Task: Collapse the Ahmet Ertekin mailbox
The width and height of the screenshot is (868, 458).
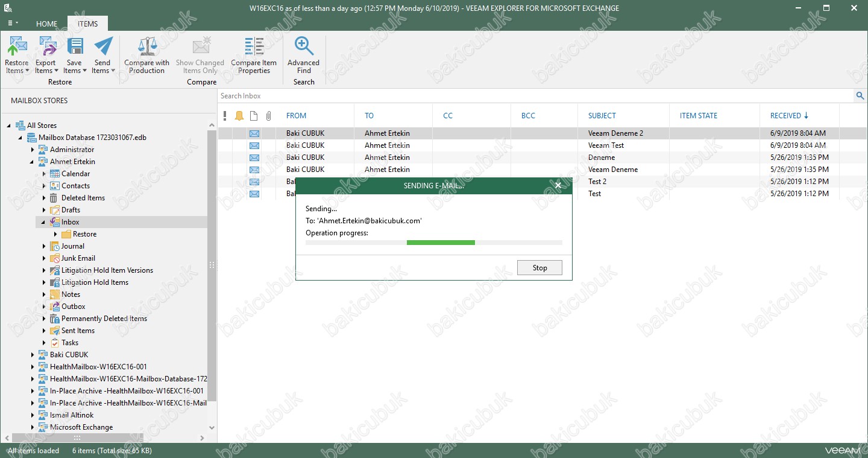Action: pyautogui.click(x=33, y=162)
